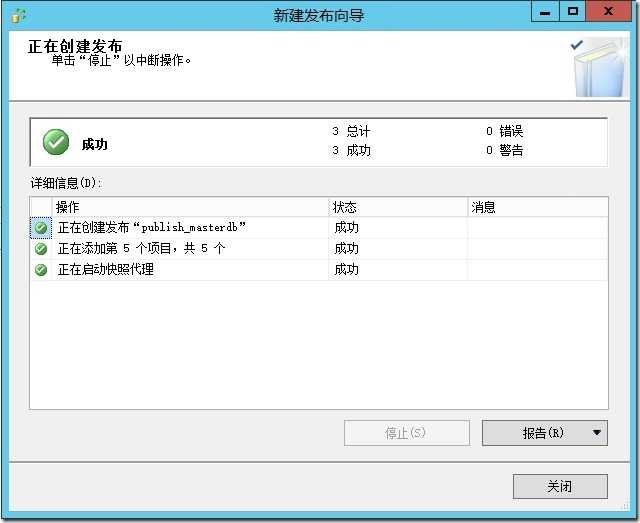Click the 正在创建发布 heading
Viewport: 640px width, 523px height.
(x=75, y=46)
